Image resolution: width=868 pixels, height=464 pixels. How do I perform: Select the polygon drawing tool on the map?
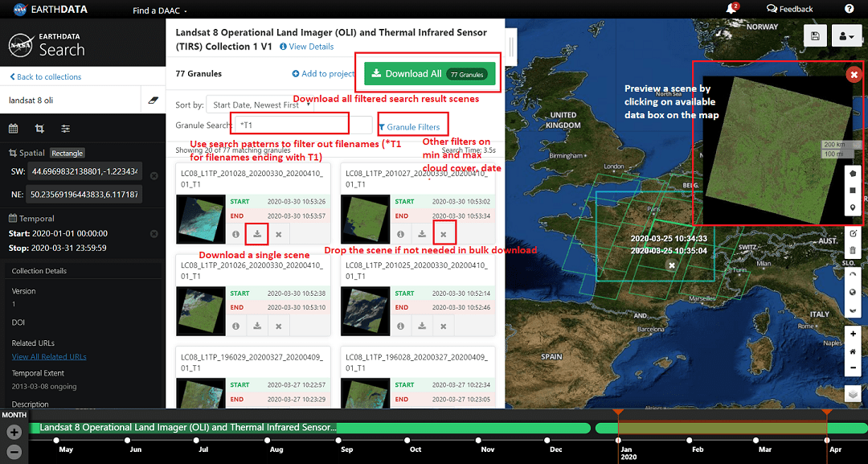(x=853, y=174)
